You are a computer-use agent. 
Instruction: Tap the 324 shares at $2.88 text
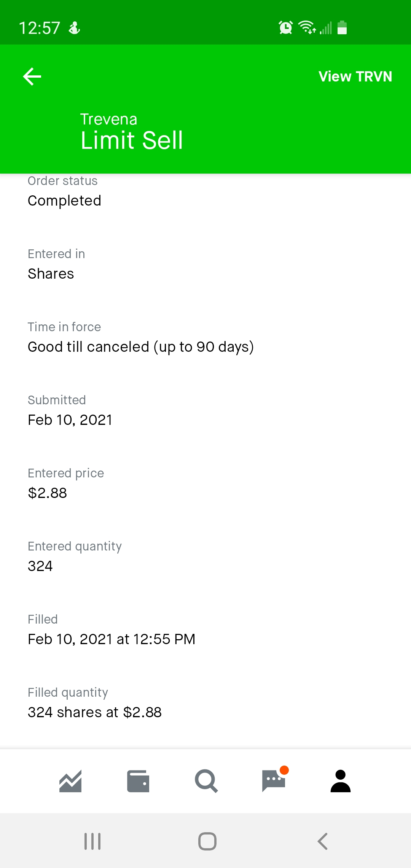point(95,712)
